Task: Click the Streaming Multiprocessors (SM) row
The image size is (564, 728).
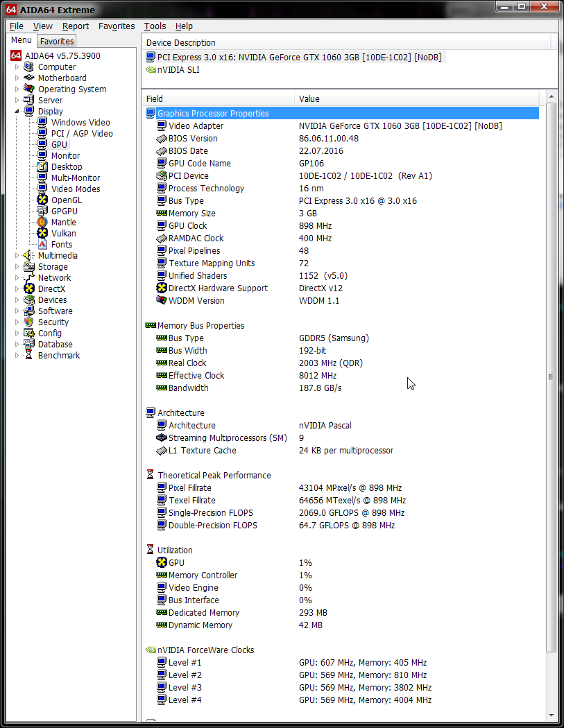Action: point(341,437)
